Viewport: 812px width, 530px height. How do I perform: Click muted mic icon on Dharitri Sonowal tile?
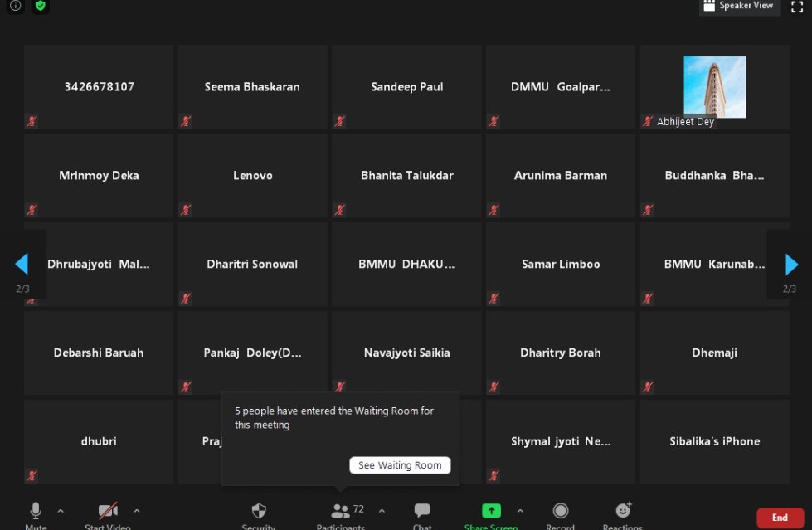tap(186, 299)
